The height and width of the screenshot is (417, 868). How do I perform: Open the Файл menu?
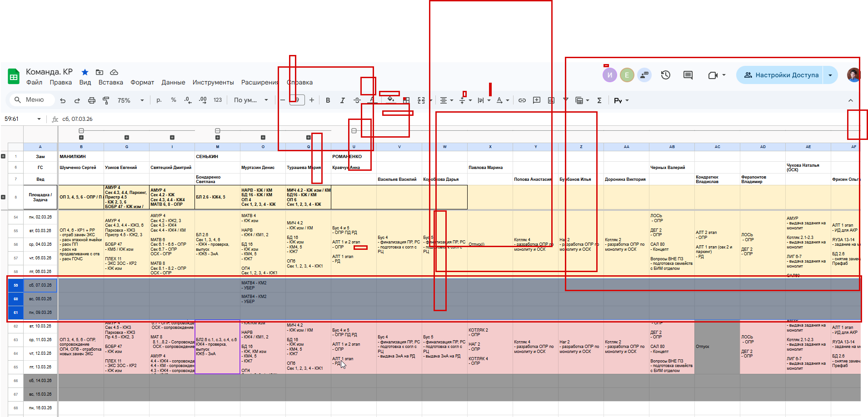click(34, 82)
